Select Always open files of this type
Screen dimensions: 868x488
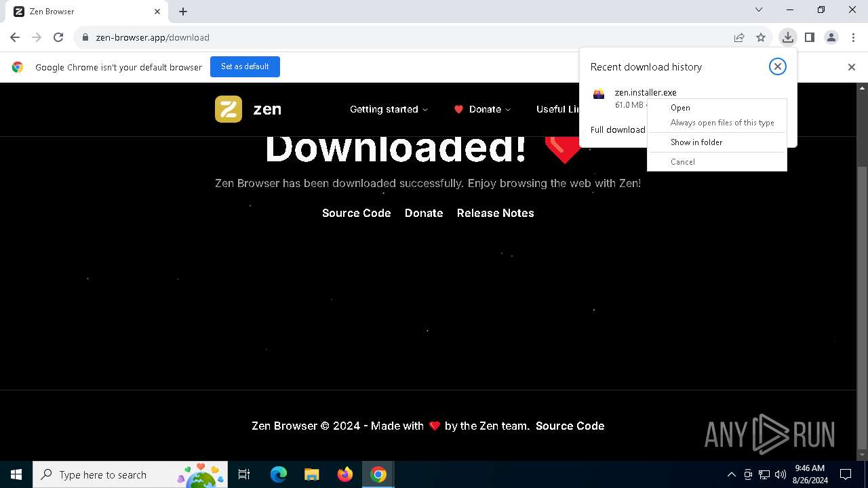coord(717,123)
